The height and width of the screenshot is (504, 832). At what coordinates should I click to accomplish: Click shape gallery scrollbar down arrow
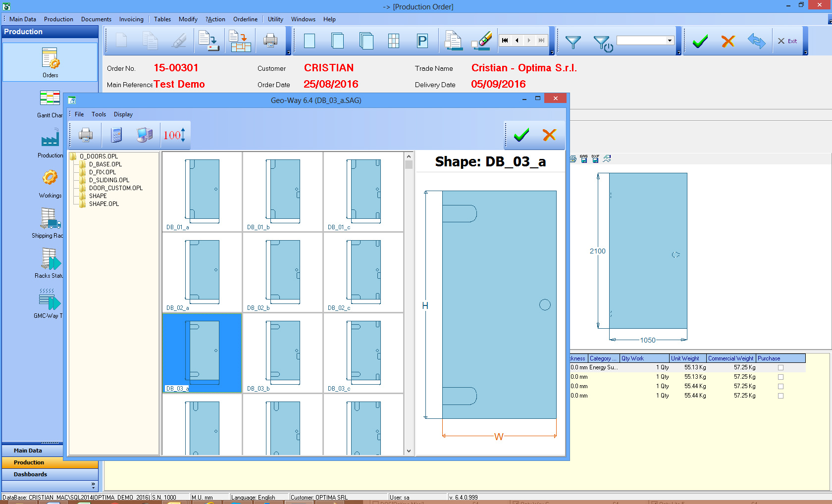[x=409, y=451]
